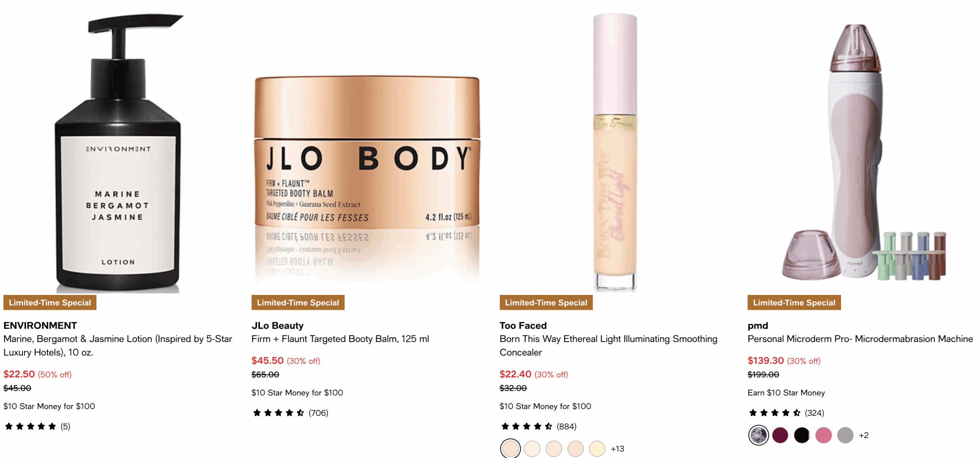Open the ENVIRONMENT lotion bottle image
This screenshot has width=980, height=458.
118,153
